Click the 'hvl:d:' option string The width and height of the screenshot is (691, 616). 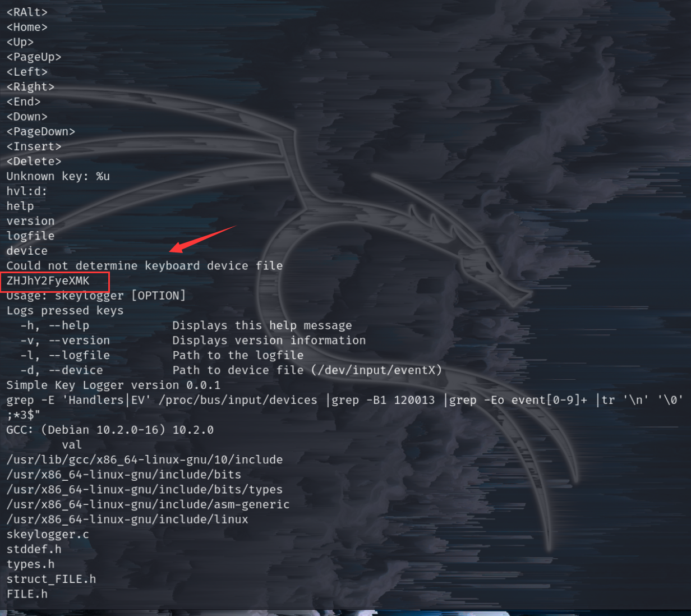27,191
